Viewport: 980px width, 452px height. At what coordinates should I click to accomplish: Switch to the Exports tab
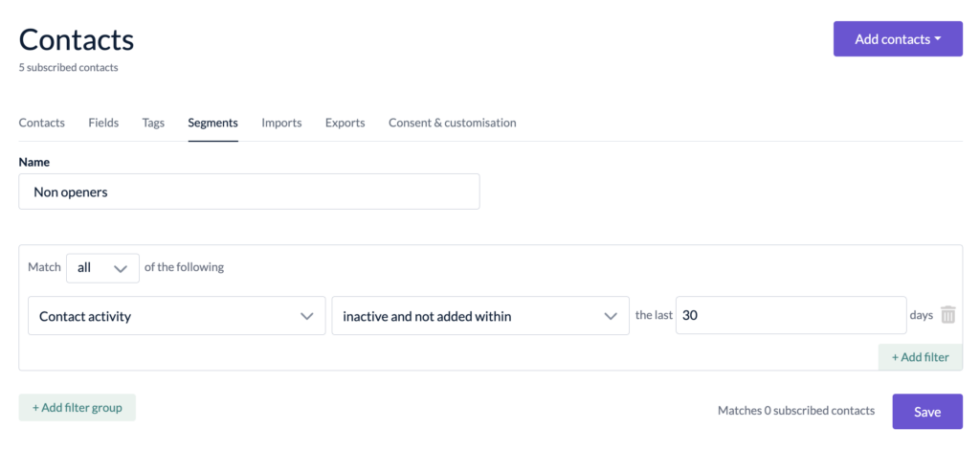345,123
